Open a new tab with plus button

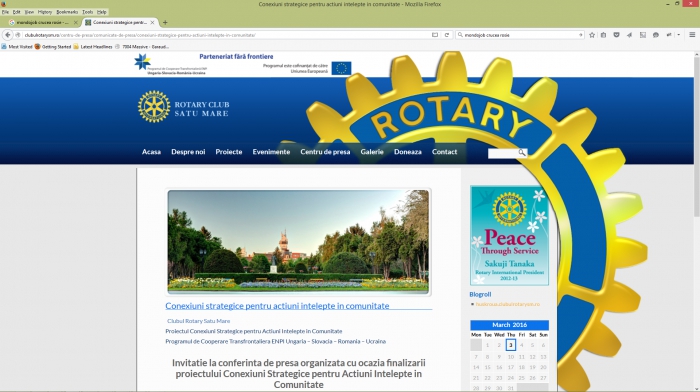pos(165,22)
